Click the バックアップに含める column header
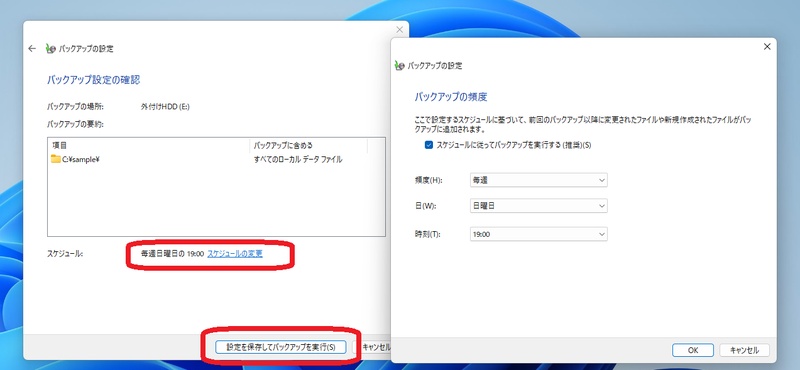The height and width of the screenshot is (370, 800). pyautogui.click(x=308, y=145)
